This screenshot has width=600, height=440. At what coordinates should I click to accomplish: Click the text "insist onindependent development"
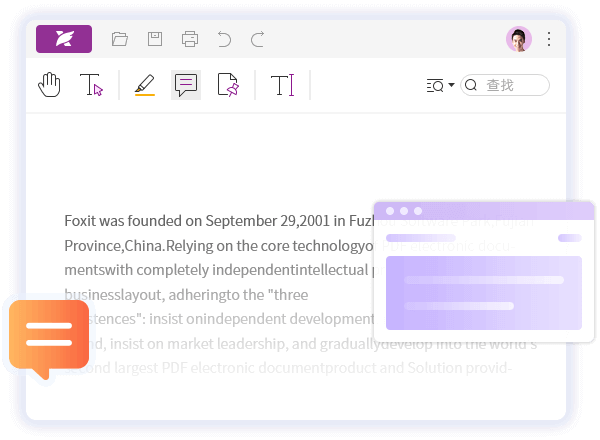[262, 319]
